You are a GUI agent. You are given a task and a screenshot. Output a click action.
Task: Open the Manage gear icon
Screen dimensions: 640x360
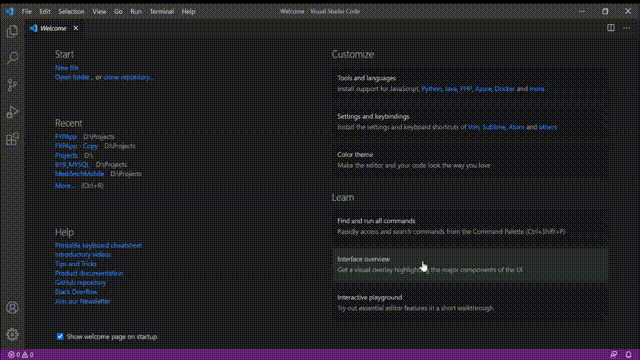pos(12,334)
